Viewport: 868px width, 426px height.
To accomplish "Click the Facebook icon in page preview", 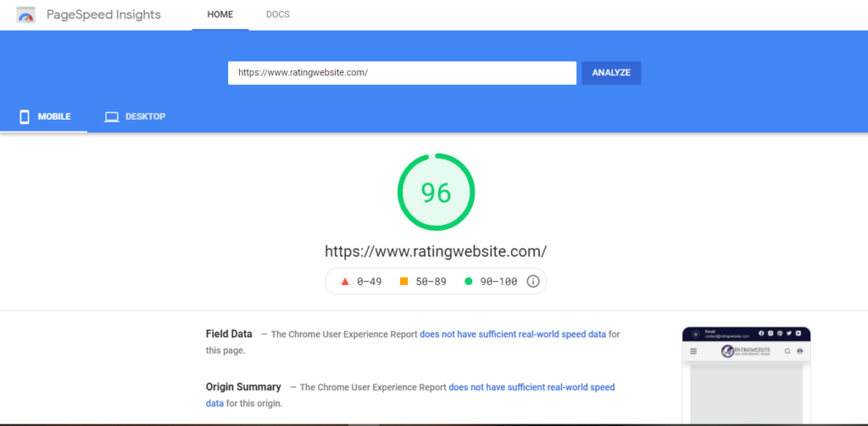I will click(x=760, y=334).
